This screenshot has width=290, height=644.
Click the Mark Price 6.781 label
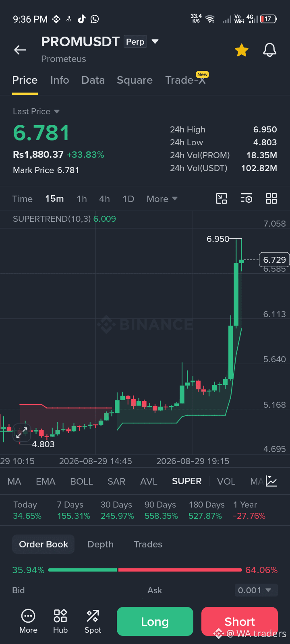pyautogui.click(x=46, y=170)
